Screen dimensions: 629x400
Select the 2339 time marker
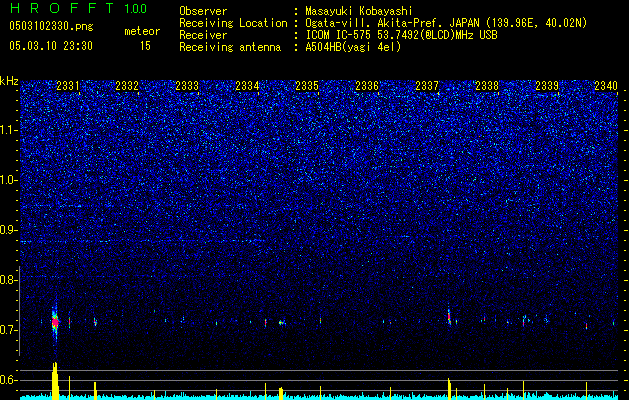(x=547, y=85)
